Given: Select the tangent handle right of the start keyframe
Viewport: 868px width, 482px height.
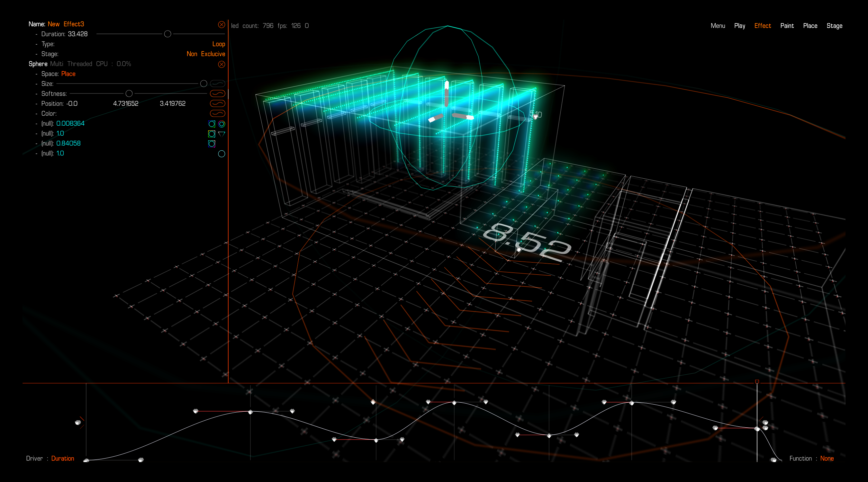Looking at the screenshot, I should pos(141,460).
